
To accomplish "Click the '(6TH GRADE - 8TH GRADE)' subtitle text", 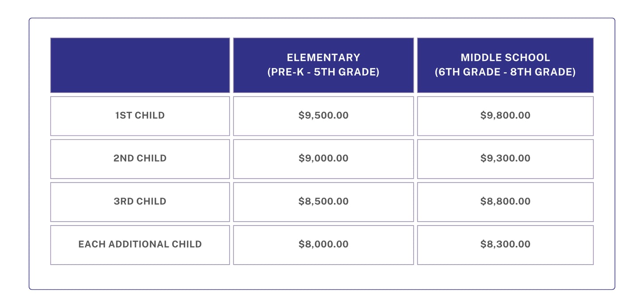I will [505, 72].
